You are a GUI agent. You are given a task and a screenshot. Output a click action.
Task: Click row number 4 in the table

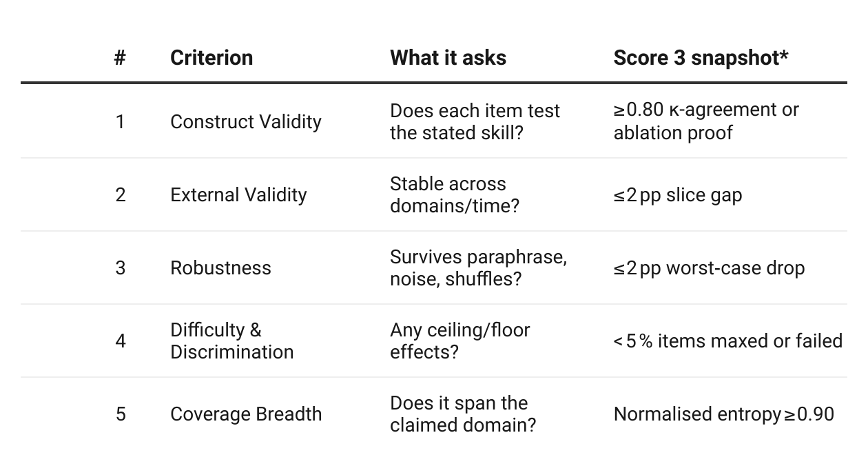[121, 341]
